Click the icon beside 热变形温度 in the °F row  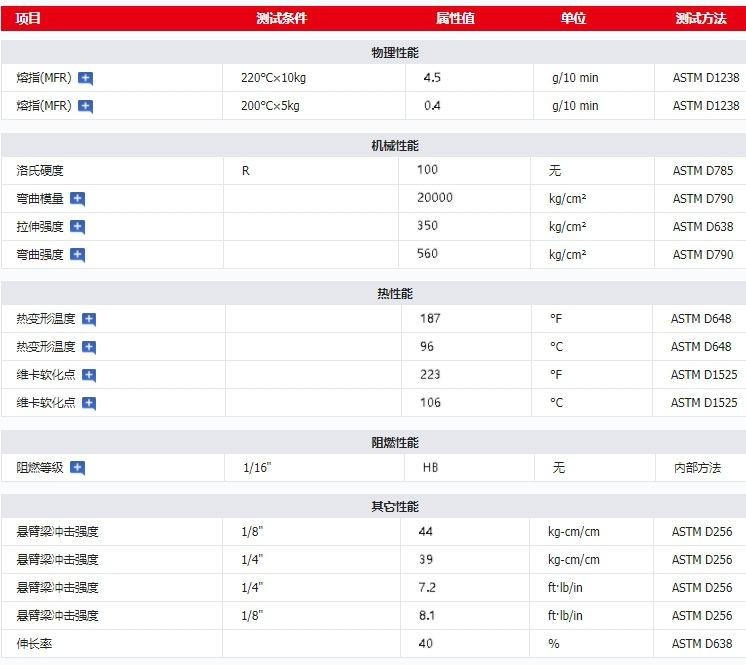(89, 319)
